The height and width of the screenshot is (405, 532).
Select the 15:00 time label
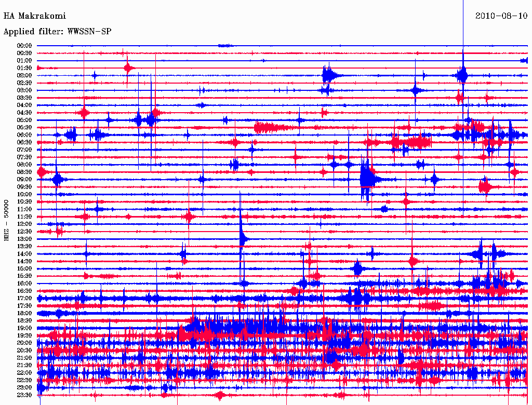(x=24, y=268)
